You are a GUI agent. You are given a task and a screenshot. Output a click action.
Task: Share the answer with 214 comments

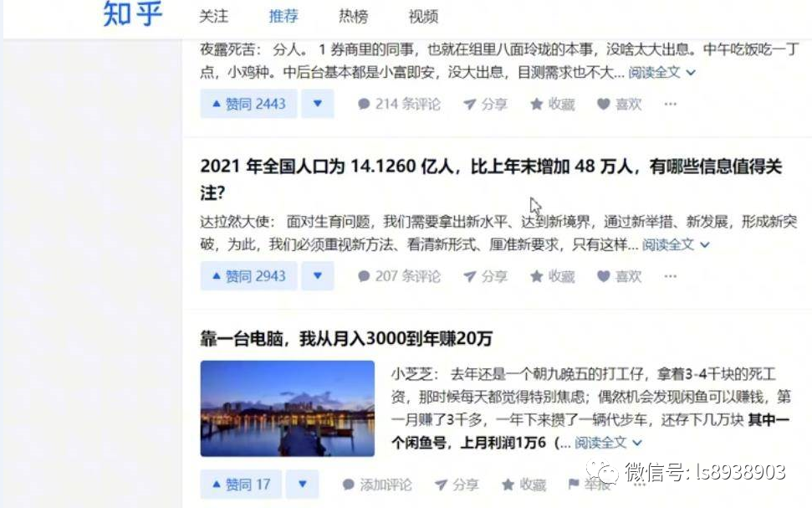point(485,104)
